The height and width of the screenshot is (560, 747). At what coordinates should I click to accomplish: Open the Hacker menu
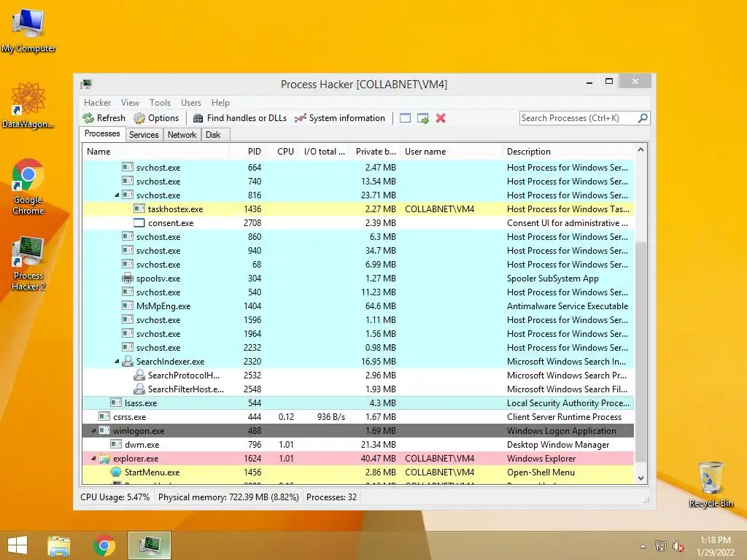[97, 103]
